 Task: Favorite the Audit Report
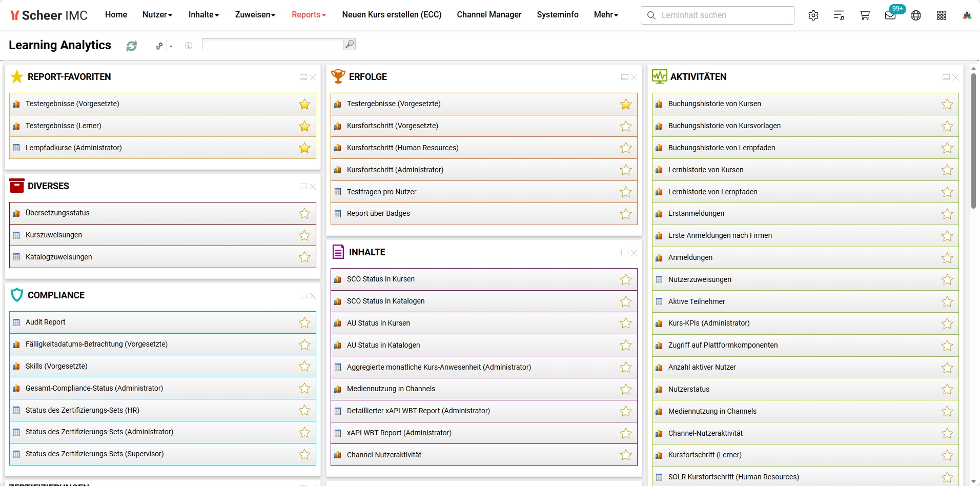pyautogui.click(x=304, y=322)
